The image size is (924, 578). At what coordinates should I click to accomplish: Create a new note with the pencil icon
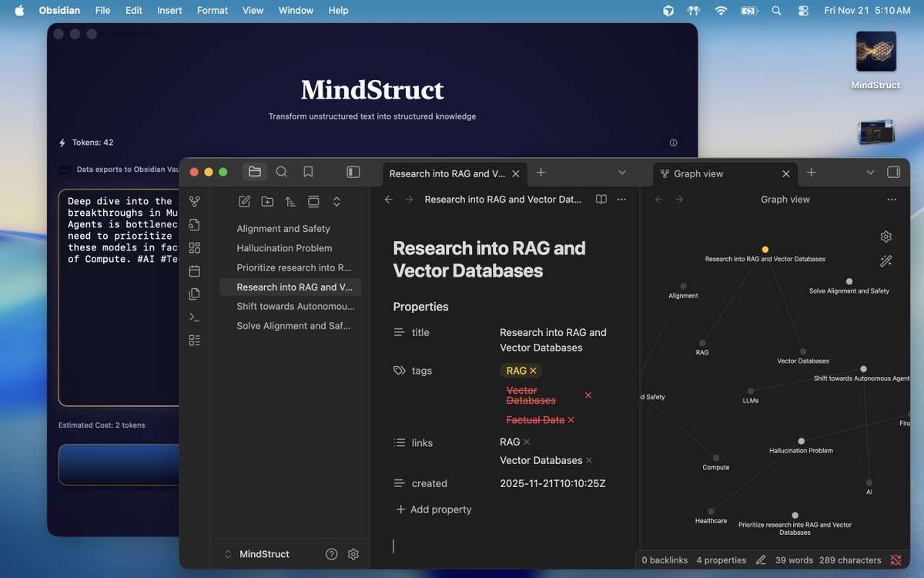click(x=244, y=201)
